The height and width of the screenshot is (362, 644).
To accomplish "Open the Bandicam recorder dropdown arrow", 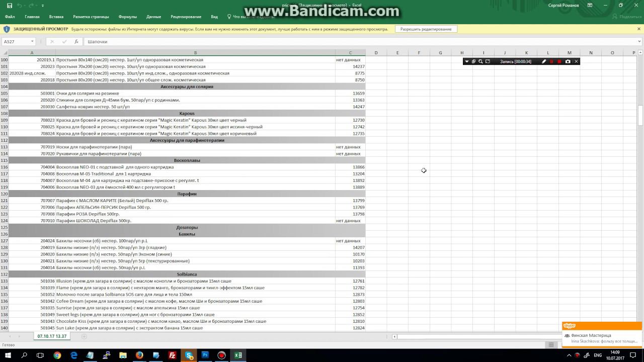I will tap(467, 61).
